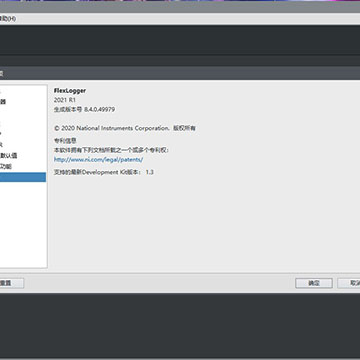Screen dimensions: 360x360
Task: Cancel the dialog with 取消 button
Action: click(x=349, y=283)
